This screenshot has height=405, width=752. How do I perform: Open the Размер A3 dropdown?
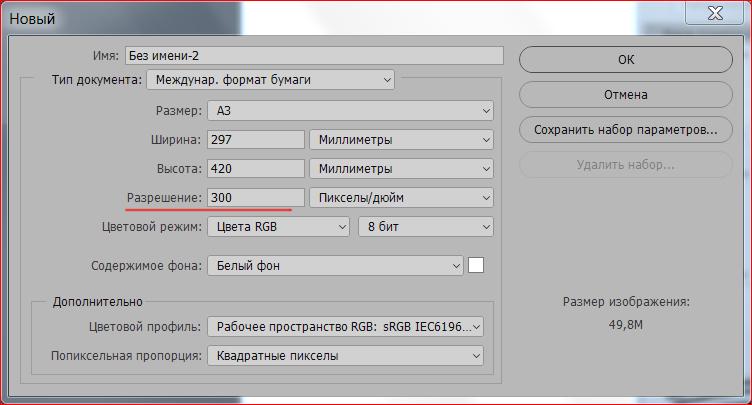[x=350, y=111]
